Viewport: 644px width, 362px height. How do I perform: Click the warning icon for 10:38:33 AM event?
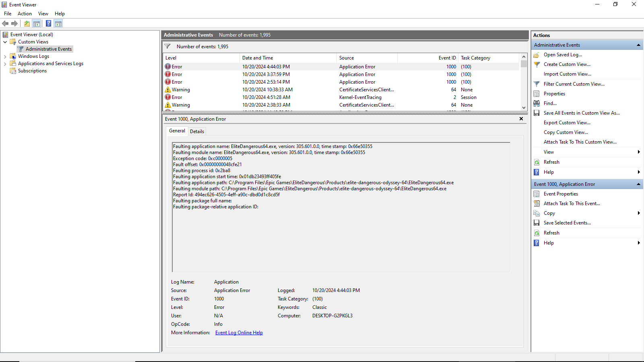coord(168,90)
